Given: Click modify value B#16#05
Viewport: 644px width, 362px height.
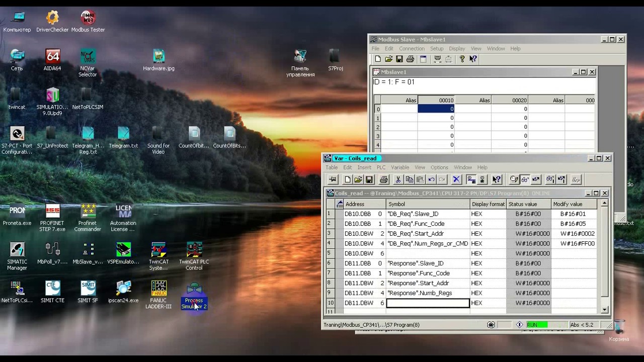Looking at the screenshot, I should coord(574,224).
